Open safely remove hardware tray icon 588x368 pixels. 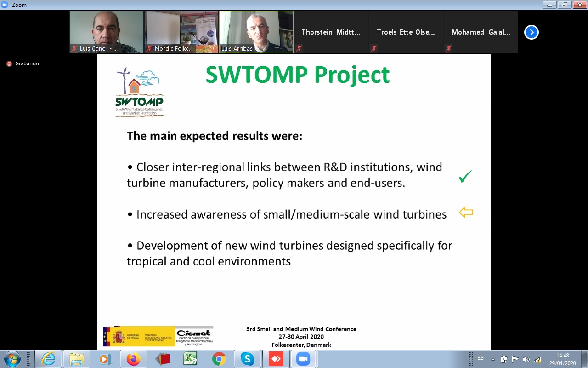coord(504,359)
